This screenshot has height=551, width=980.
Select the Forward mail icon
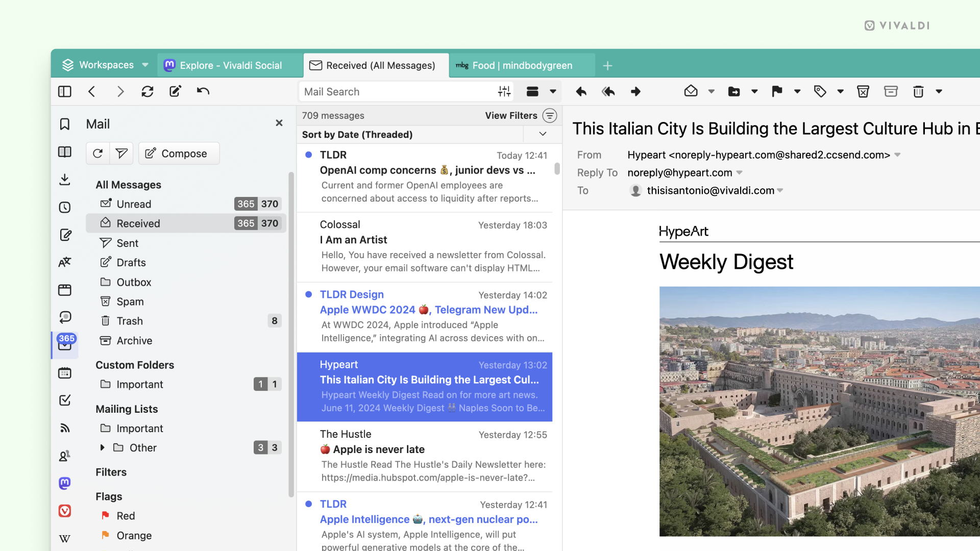pos(635,91)
